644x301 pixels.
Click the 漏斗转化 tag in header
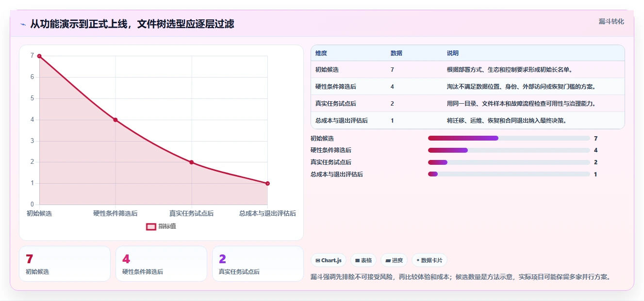(x=611, y=22)
